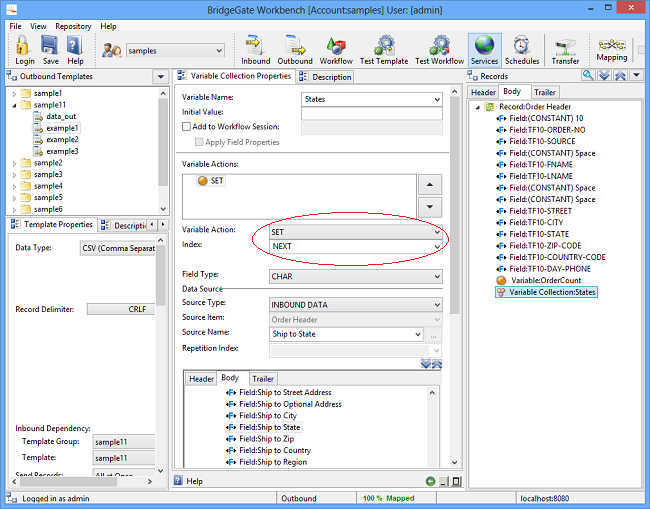Image resolution: width=650 pixels, height=509 pixels.
Task: Open the Workflow toolbar icon
Action: tap(336, 49)
